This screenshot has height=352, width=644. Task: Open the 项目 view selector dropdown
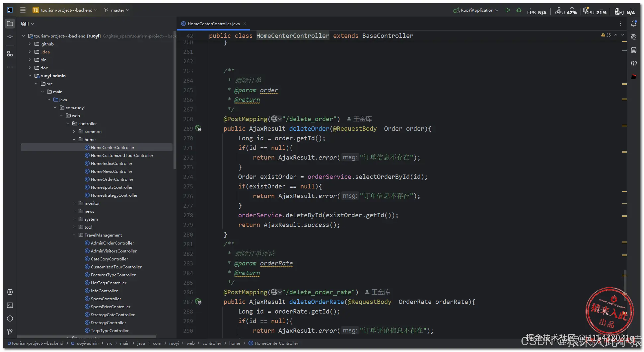pyautogui.click(x=27, y=24)
